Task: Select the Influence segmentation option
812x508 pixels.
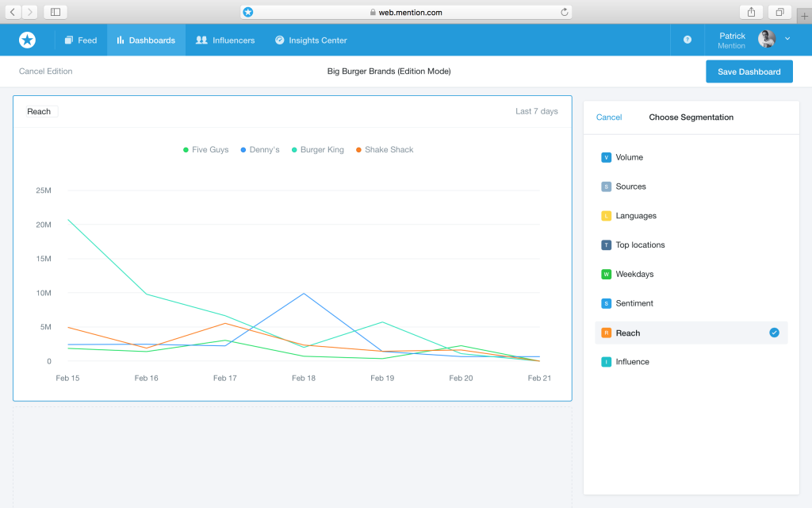Action: [x=691, y=362]
